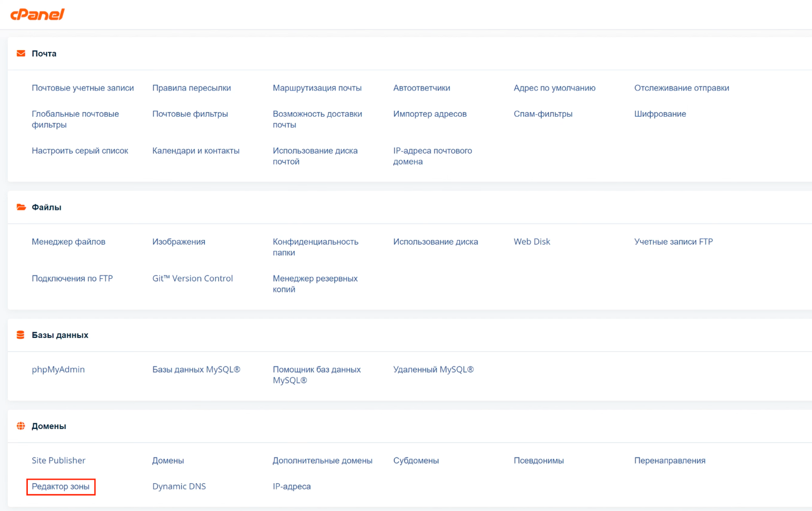Screen dimensions: 812x511
Task: Open Правила пересылки
Action: coord(191,88)
